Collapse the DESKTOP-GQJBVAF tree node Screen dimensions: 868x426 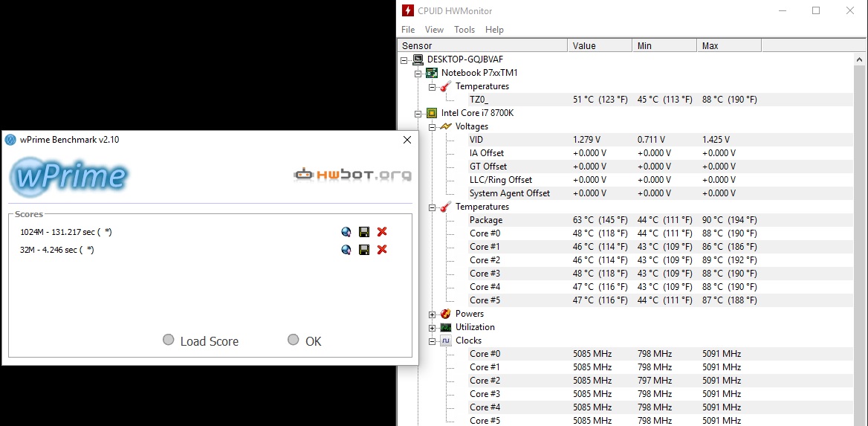405,59
